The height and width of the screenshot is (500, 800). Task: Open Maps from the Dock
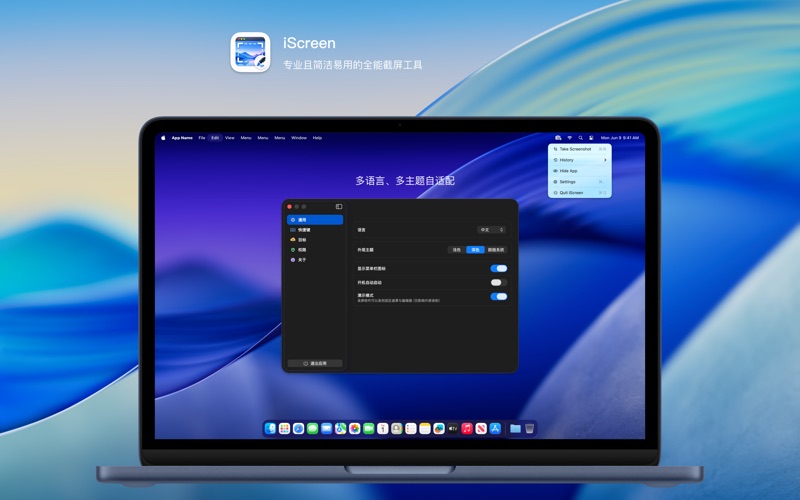340,429
